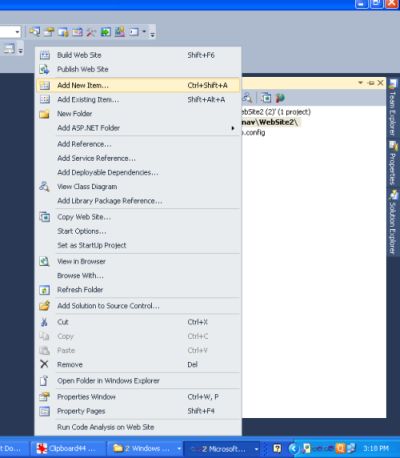Select the 'nav\WebSite2\' project node
Viewport: 400px width, 458px height.
point(270,122)
